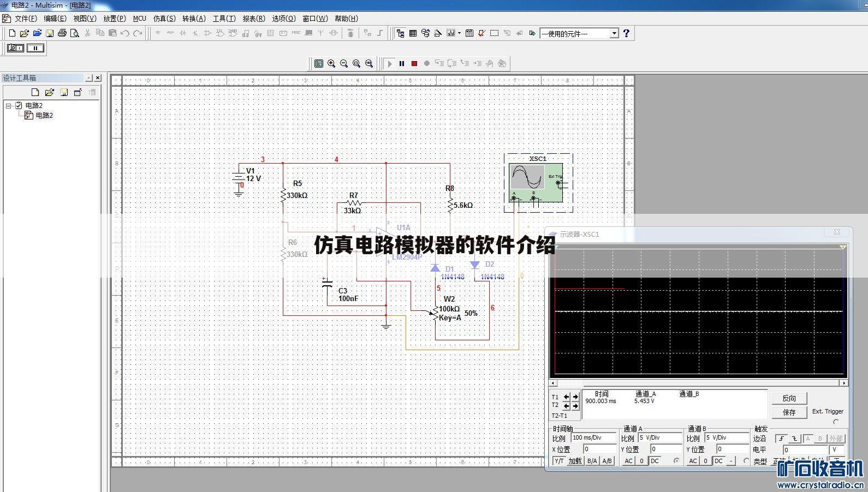The image size is (868, 492).
Task: Redo the last undone action
Action: [138, 33]
